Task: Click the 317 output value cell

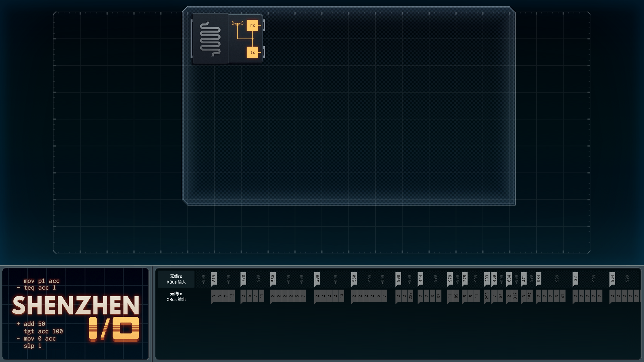Action: tap(515, 296)
